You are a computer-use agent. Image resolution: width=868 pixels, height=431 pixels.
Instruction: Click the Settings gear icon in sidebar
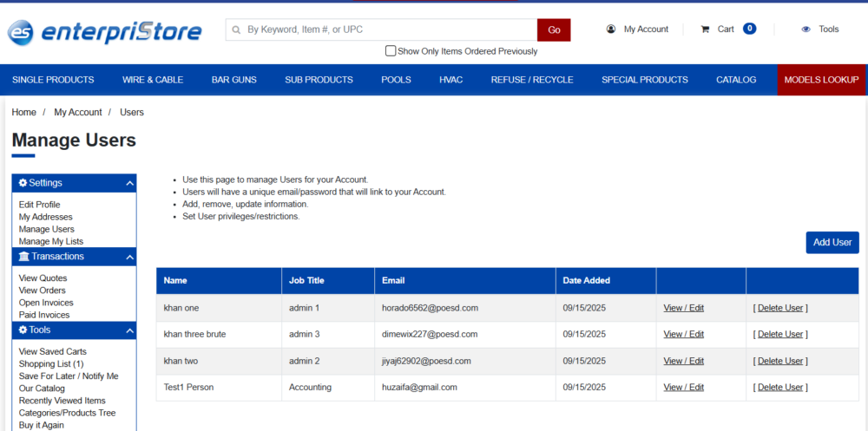pyautogui.click(x=23, y=183)
